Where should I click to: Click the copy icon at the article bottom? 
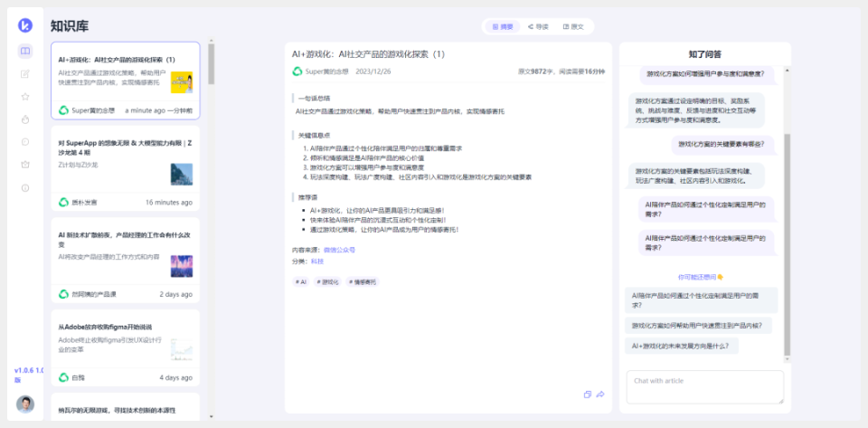click(x=588, y=395)
